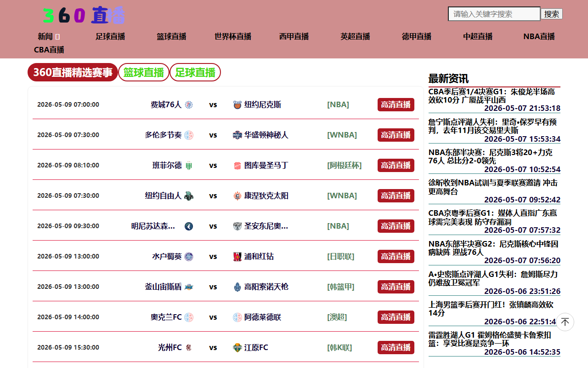Click the 高阳索诺天枪 team logo

(237, 287)
